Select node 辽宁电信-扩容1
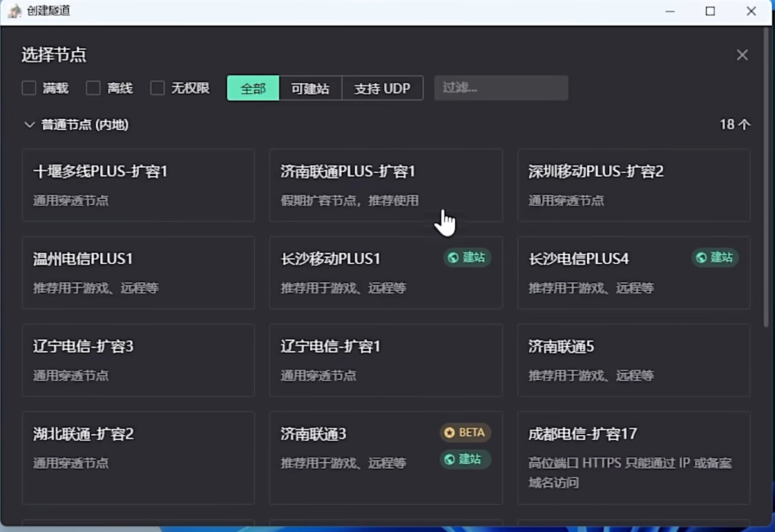Viewport: 775px width, 532px height. pos(386,360)
